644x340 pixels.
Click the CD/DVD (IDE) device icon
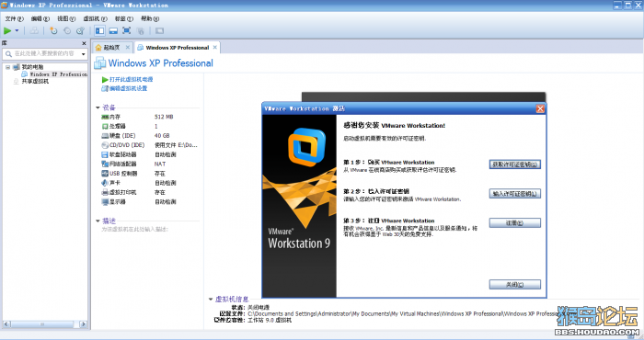(x=105, y=145)
